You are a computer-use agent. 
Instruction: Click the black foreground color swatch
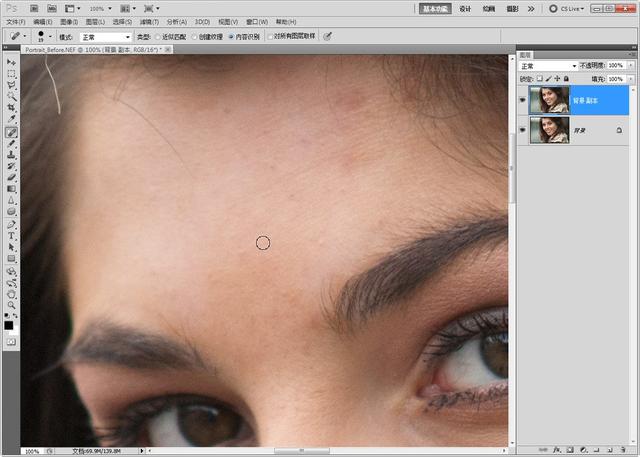[9, 325]
